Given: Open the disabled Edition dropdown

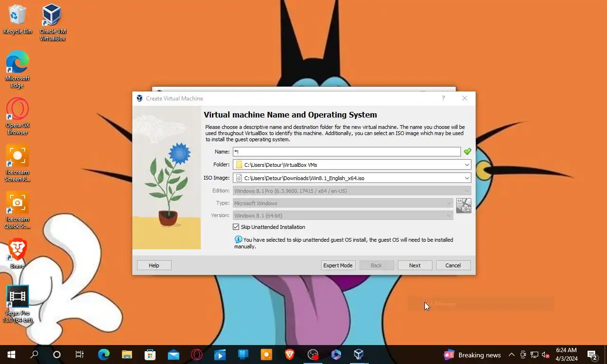Looking at the screenshot, I should (352, 191).
